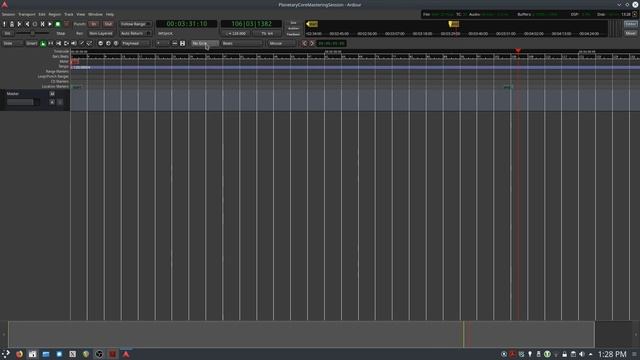
Task: Click the start marker in mini timeline
Action: [312, 24]
